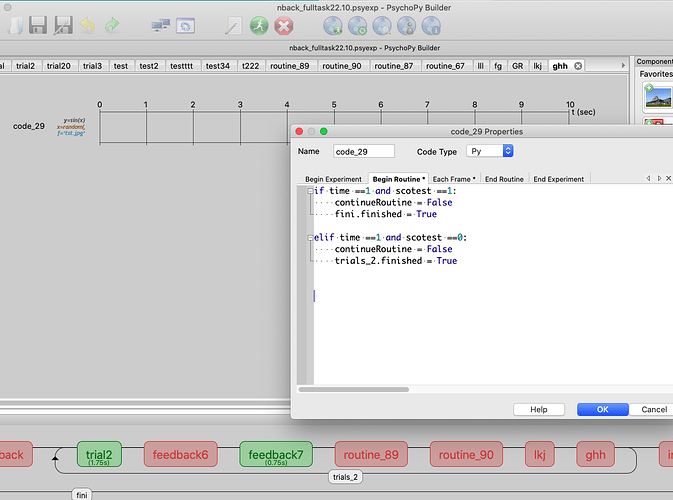This screenshot has width=673, height=500.
Task: Open the fini loop label in the flow
Action: (82, 495)
